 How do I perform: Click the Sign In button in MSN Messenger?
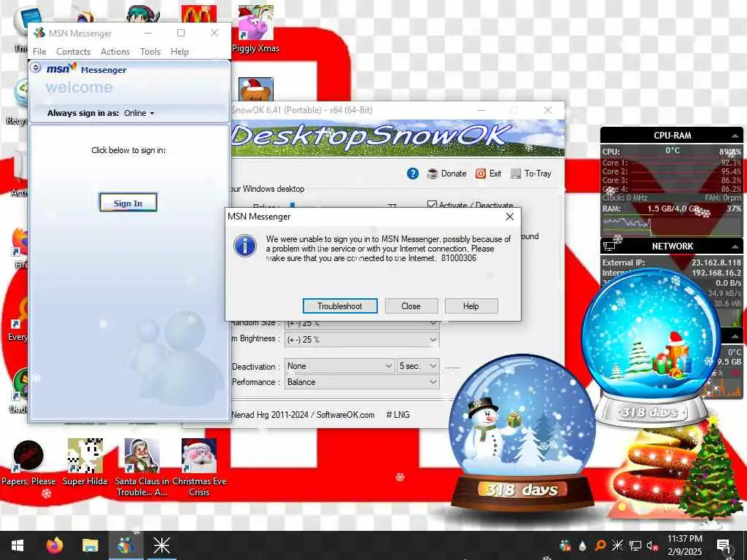coord(128,203)
